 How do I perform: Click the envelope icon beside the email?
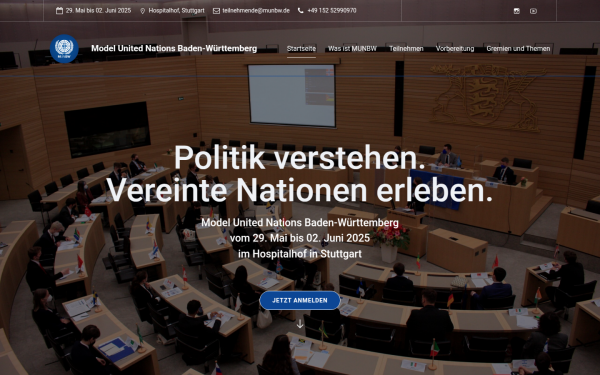pos(216,11)
